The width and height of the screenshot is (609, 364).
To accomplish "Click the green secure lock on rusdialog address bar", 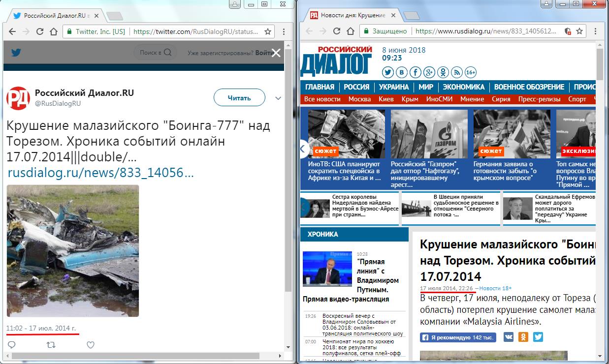I will (366, 31).
